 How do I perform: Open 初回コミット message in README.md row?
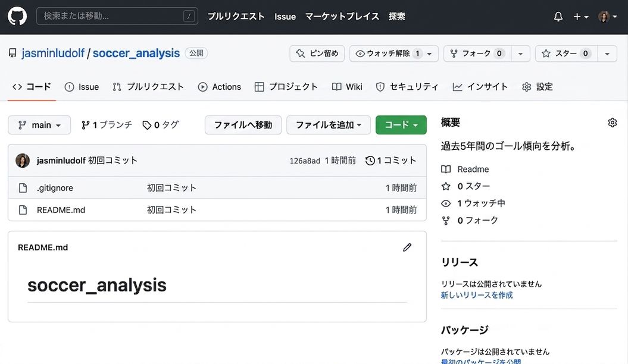click(x=171, y=210)
